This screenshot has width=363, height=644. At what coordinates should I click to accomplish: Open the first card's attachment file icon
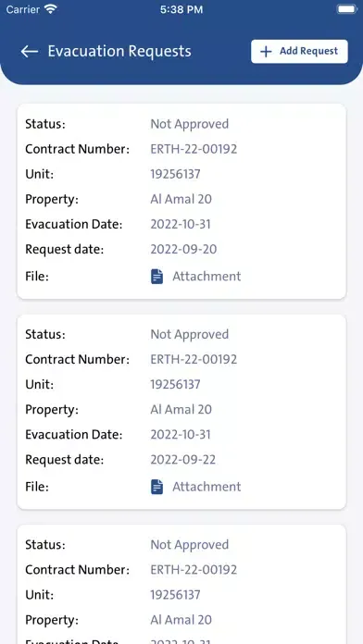pos(156,277)
